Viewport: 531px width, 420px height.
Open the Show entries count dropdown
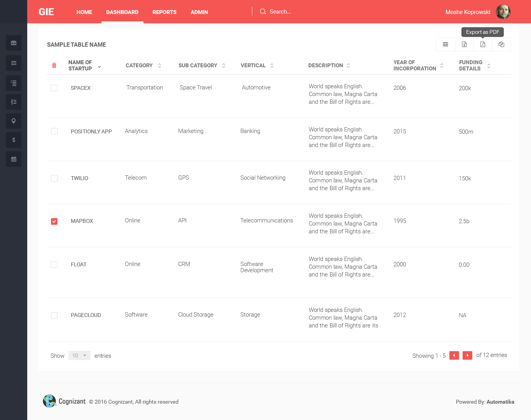(79, 355)
